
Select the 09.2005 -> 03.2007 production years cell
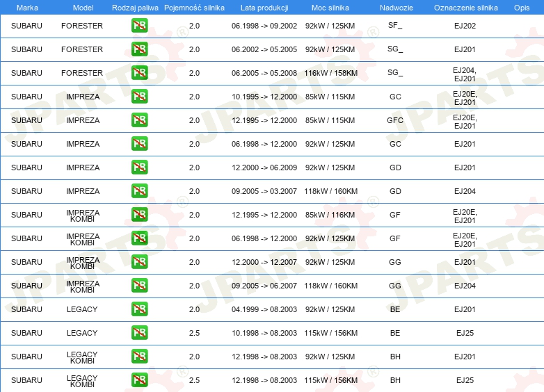[x=264, y=191]
